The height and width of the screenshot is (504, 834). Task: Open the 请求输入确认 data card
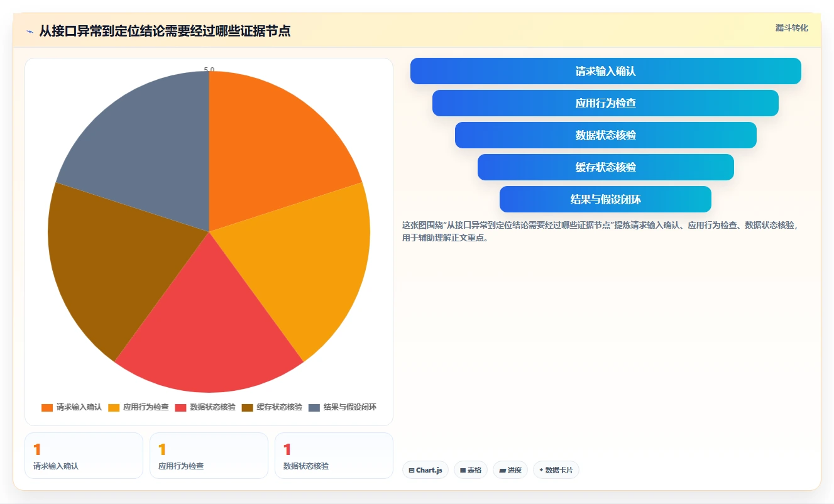click(x=84, y=456)
